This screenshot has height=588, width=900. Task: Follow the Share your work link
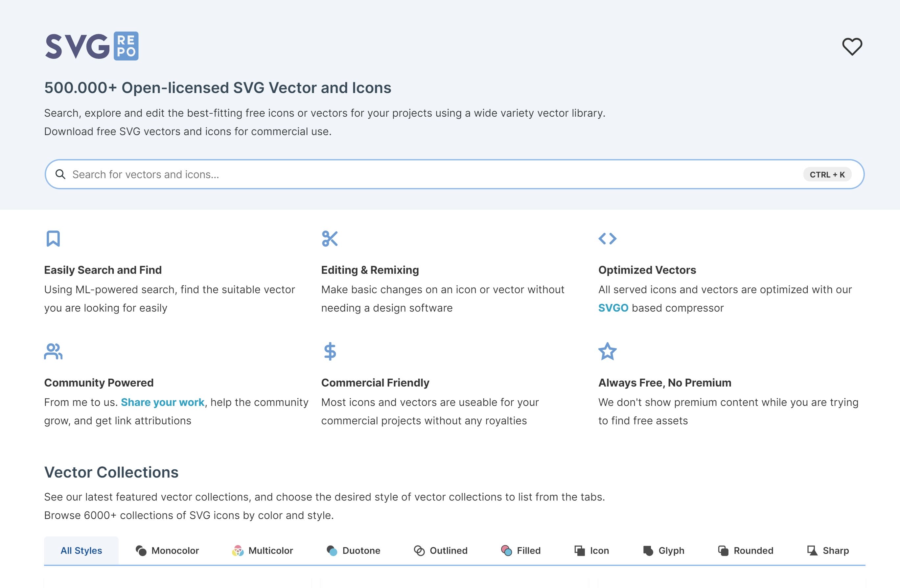click(163, 402)
